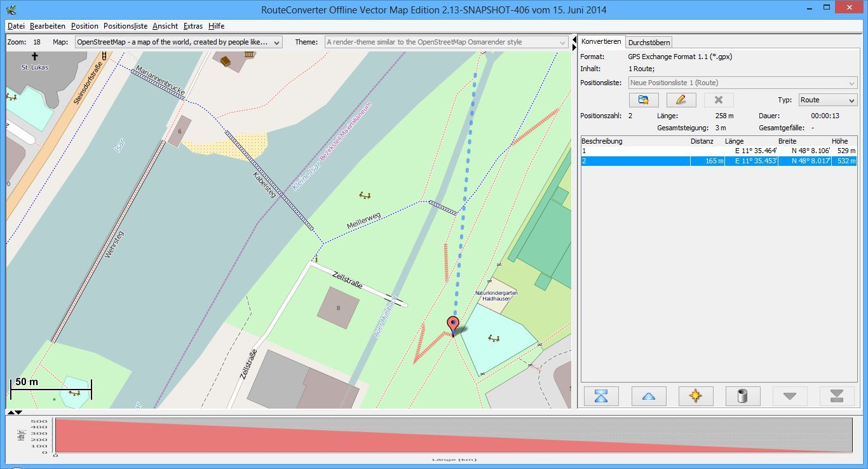Click the Beschreibung column header

602,141
